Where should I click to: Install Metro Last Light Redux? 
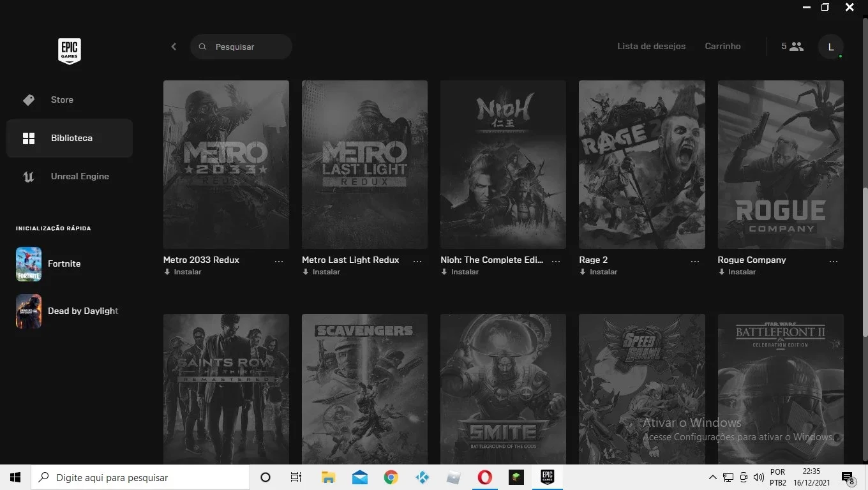point(322,272)
